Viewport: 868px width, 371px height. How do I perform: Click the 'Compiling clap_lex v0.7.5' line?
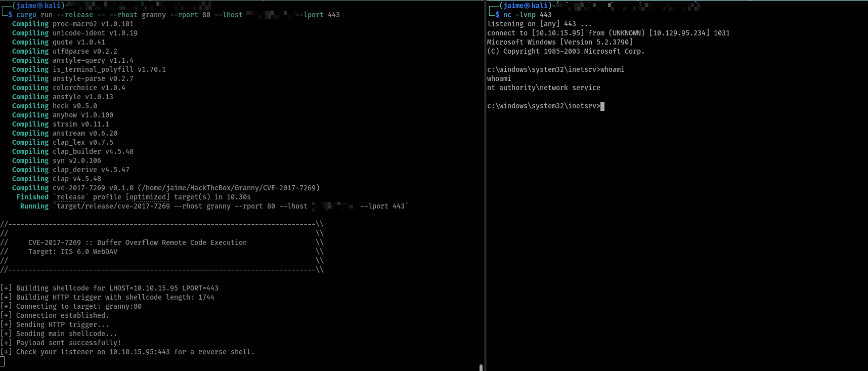pos(63,142)
